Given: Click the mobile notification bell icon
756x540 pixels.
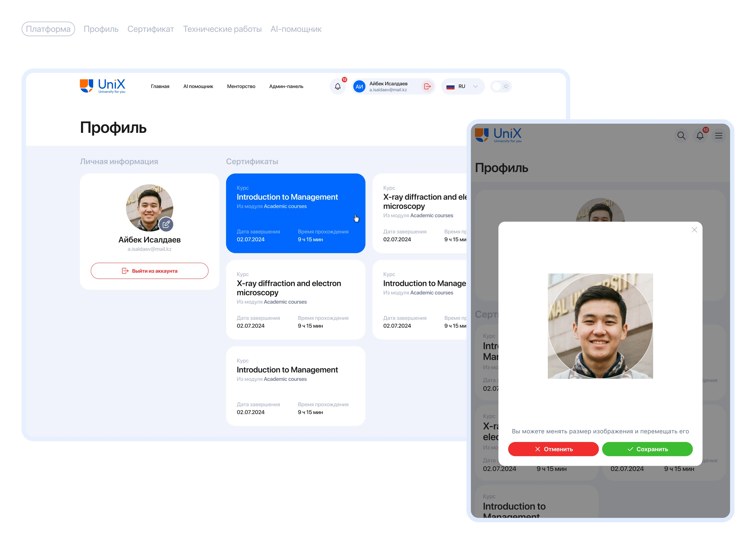Looking at the screenshot, I should pyautogui.click(x=700, y=136).
